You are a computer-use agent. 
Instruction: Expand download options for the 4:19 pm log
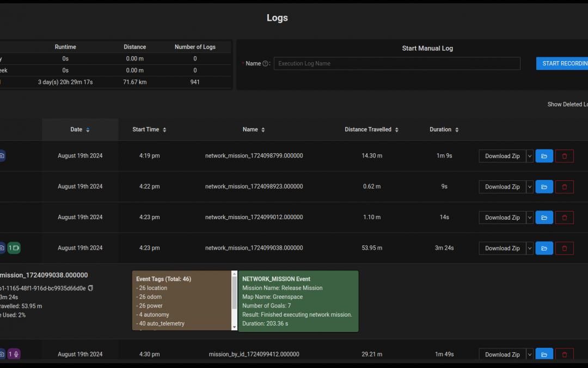(x=530, y=156)
